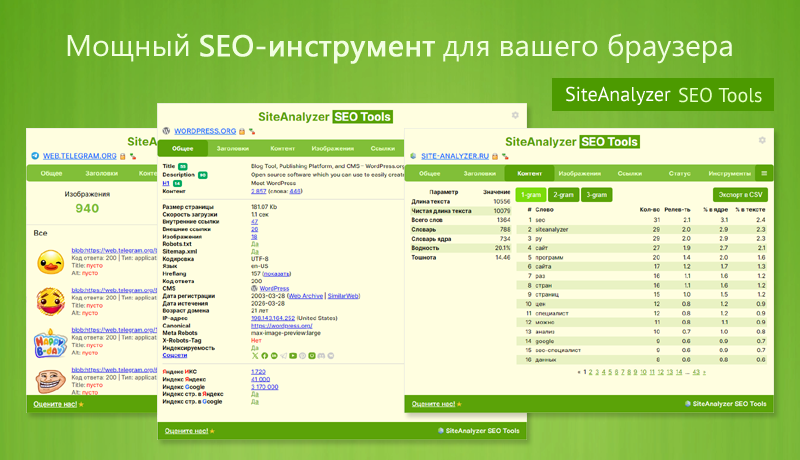Click the padlock icon next to WEB.TELEGRAM.ORG
Viewport: 800px width, 460px height.
click(122, 157)
